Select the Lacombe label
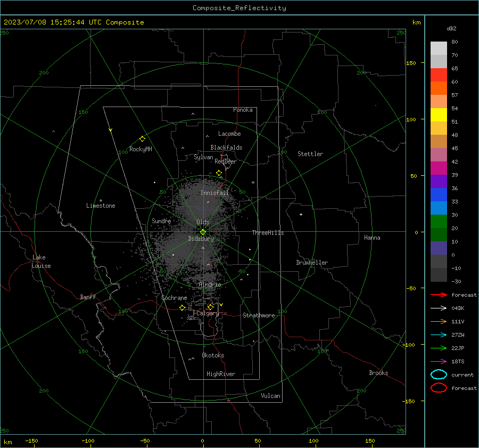Viewport: 479px width, 448px height. coord(229,134)
